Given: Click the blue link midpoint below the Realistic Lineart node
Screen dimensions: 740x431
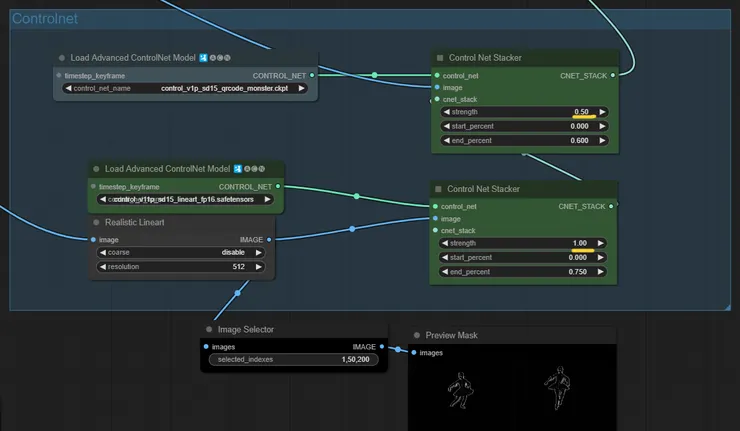Looking at the screenshot, I should pos(237,293).
